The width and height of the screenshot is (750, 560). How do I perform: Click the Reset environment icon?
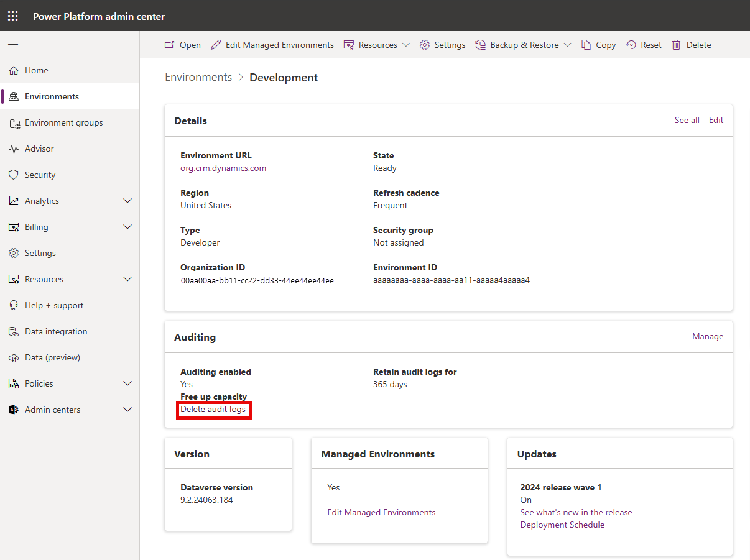(x=631, y=45)
